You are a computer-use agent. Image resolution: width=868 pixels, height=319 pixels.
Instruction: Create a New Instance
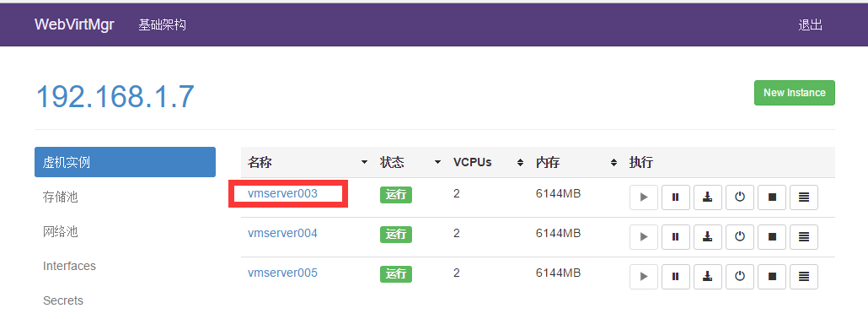[x=795, y=93]
